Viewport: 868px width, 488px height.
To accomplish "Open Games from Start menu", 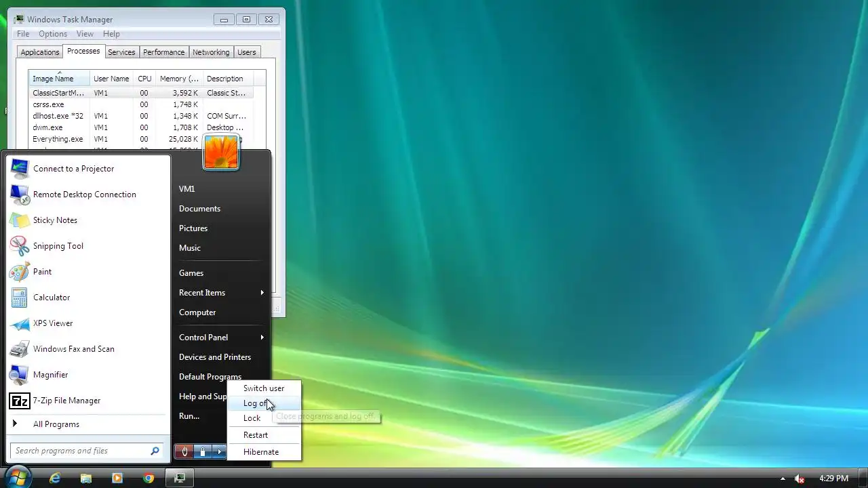I will [191, 273].
